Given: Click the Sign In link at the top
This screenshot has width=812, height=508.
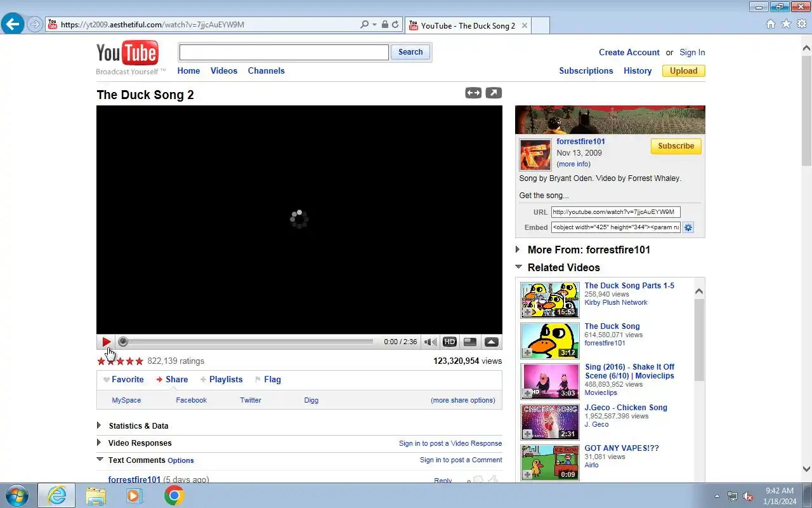Looking at the screenshot, I should (692, 52).
